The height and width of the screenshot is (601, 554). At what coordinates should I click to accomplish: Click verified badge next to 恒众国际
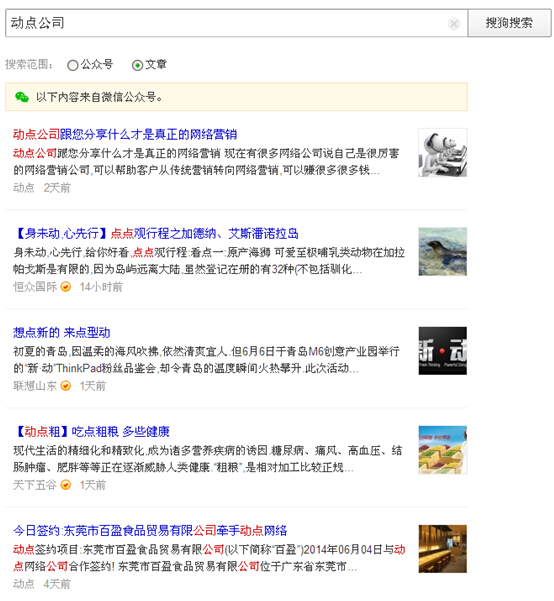tap(66, 287)
